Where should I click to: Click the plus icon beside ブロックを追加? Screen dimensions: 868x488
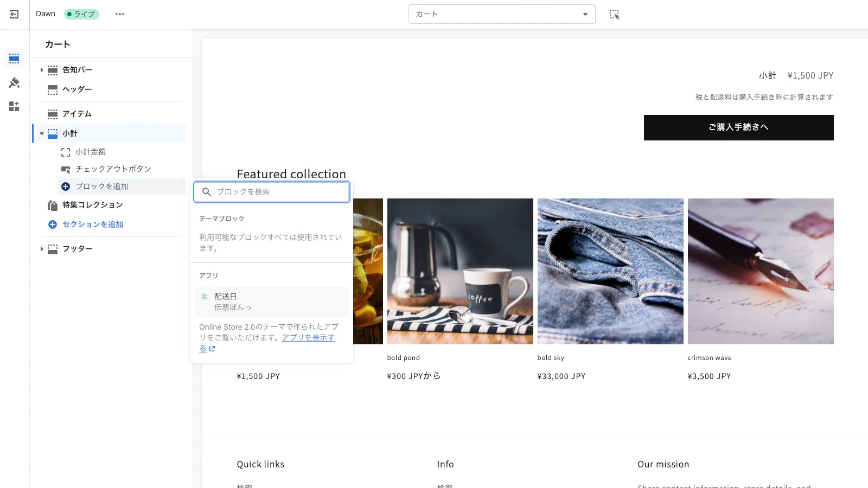tap(66, 187)
